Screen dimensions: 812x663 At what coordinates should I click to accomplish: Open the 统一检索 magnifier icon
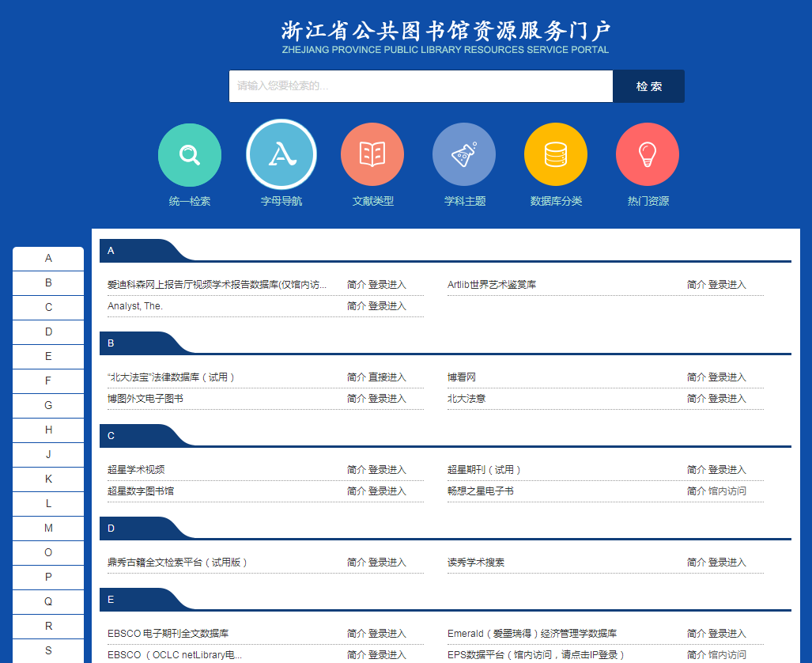tap(190, 154)
